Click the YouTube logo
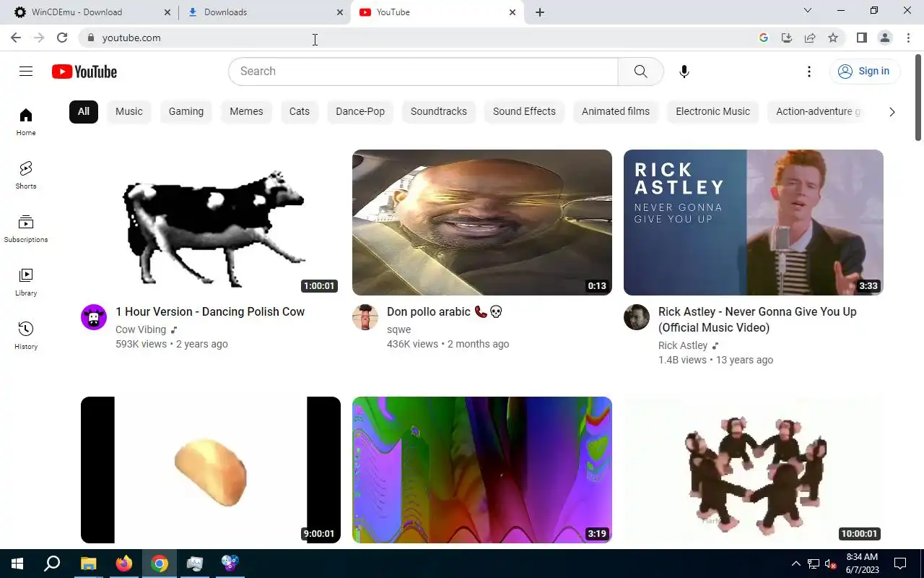This screenshot has width=924, height=578. click(x=84, y=72)
